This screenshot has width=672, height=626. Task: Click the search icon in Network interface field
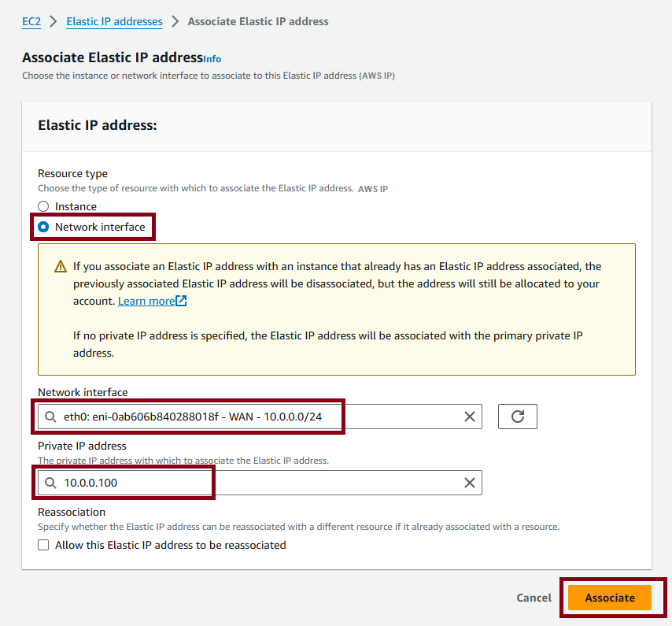[x=50, y=417]
